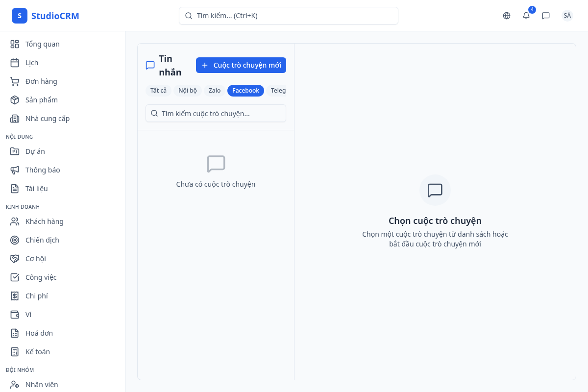The image size is (588, 392).
Task: Open the Ví wallet section
Action: point(29,314)
